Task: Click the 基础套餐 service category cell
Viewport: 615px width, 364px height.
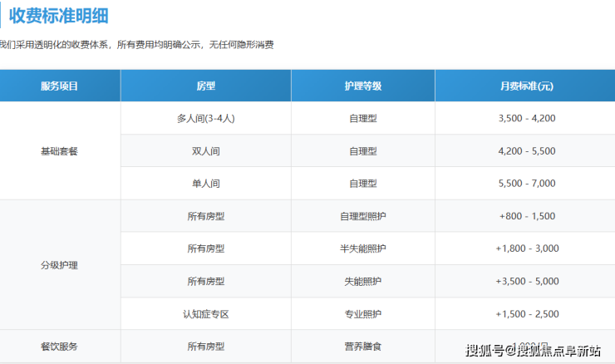Action: (x=60, y=151)
